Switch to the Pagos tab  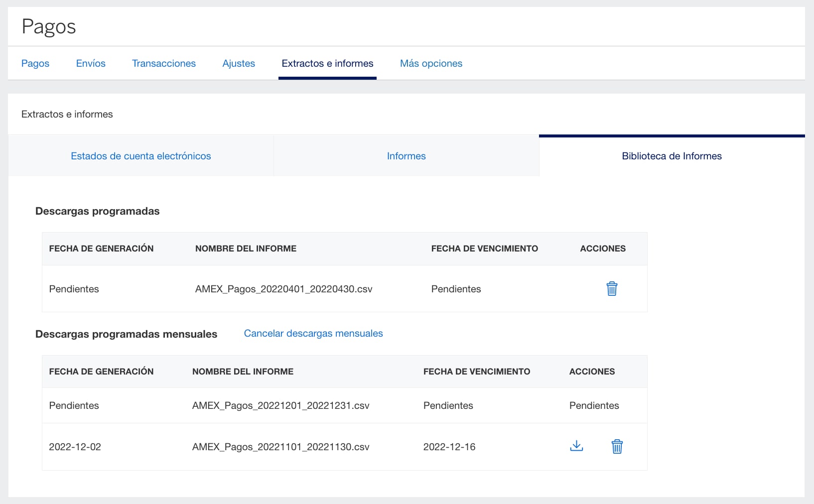(x=35, y=63)
